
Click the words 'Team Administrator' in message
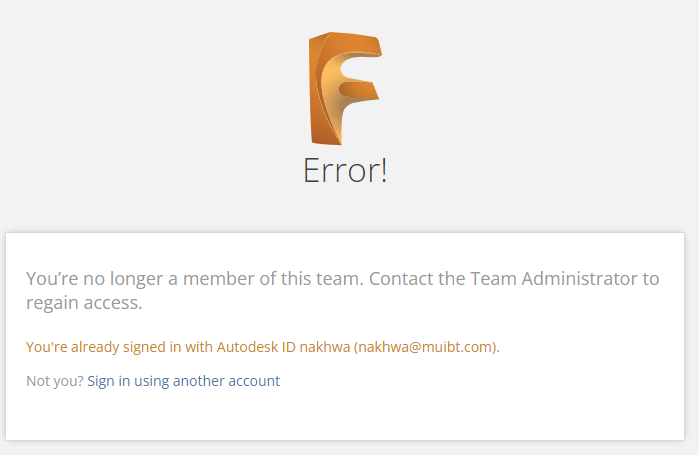click(554, 279)
